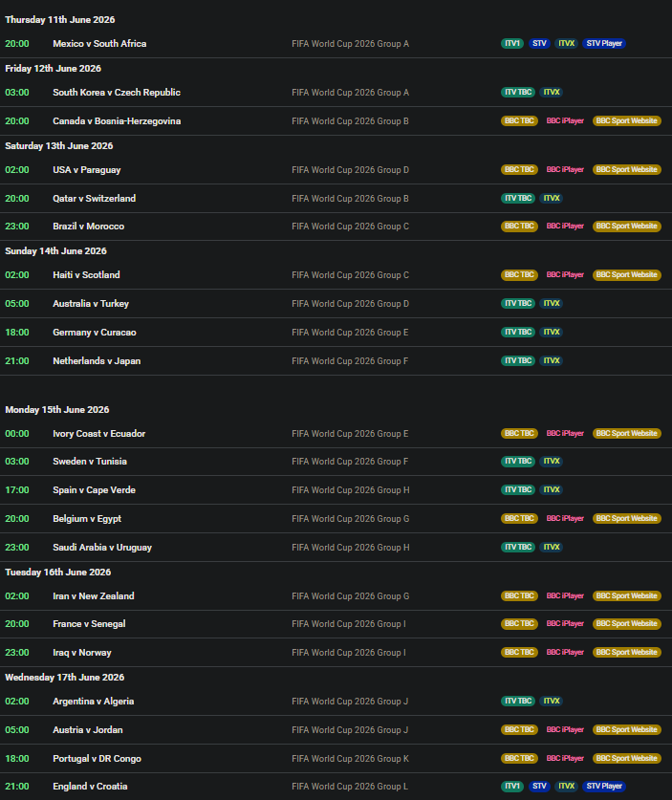The width and height of the screenshot is (672, 800).
Task: Click ITVX badge for Saudi Arabia v Uruguay
Action: click(552, 547)
